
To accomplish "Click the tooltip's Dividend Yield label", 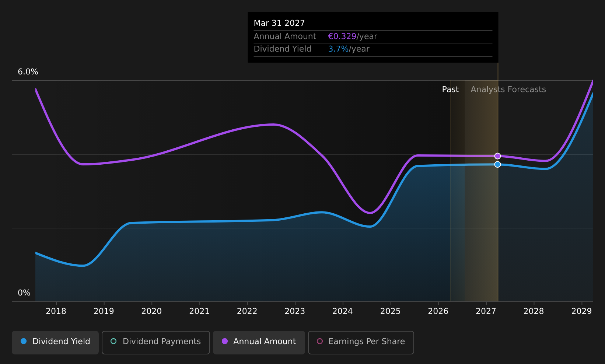I will click(283, 49).
